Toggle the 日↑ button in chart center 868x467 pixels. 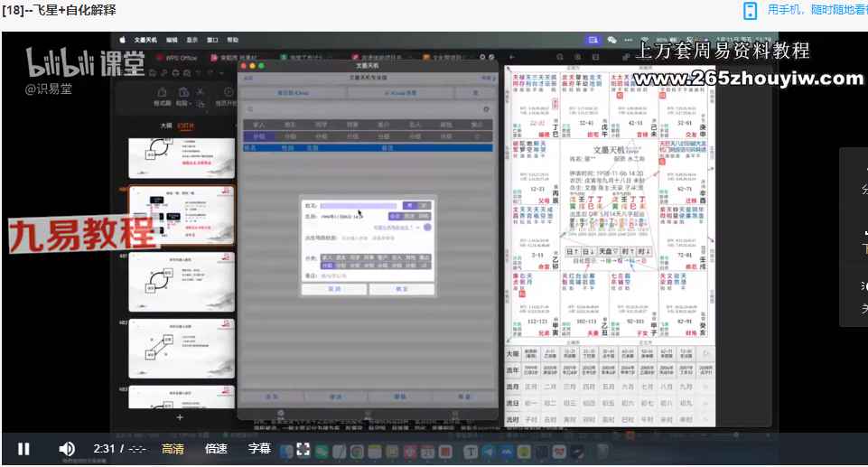click(574, 251)
